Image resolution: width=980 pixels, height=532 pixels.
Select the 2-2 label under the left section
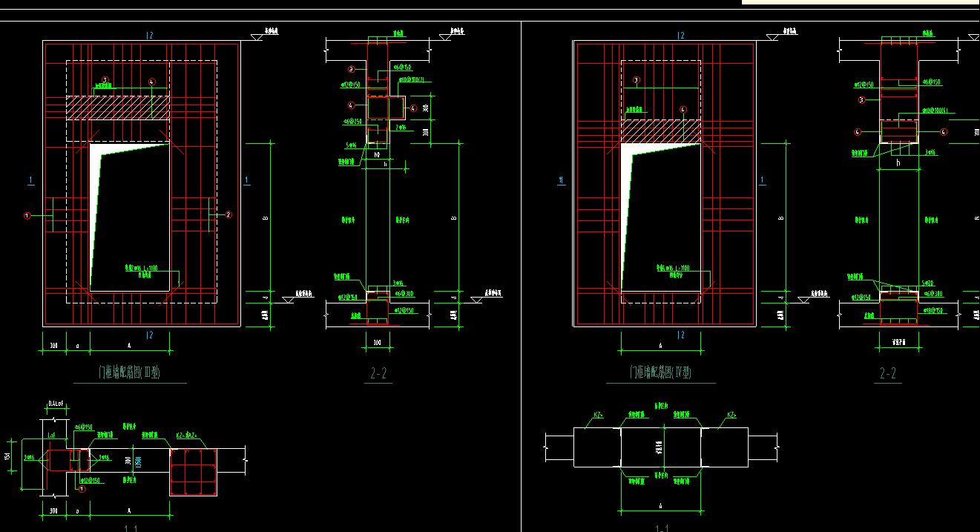click(378, 375)
